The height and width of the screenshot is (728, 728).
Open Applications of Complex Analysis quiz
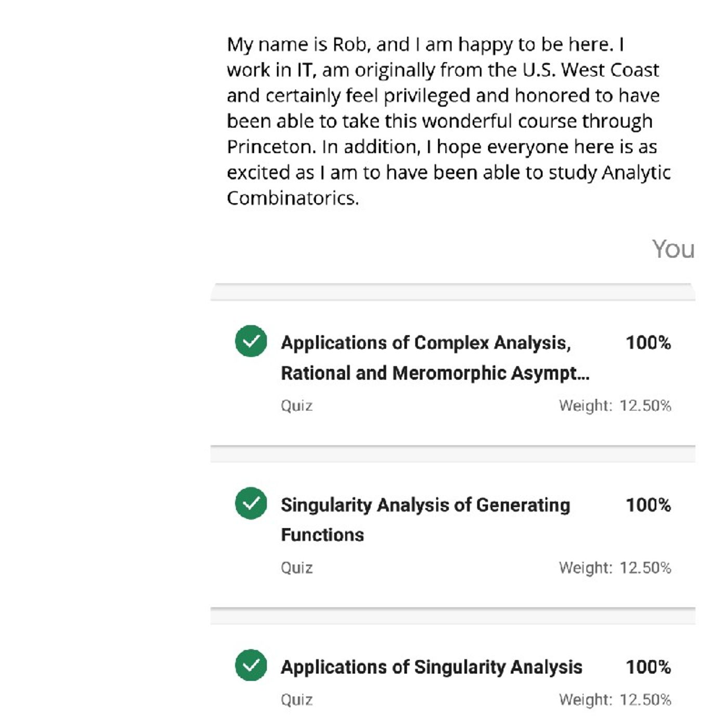click(436, 358)
